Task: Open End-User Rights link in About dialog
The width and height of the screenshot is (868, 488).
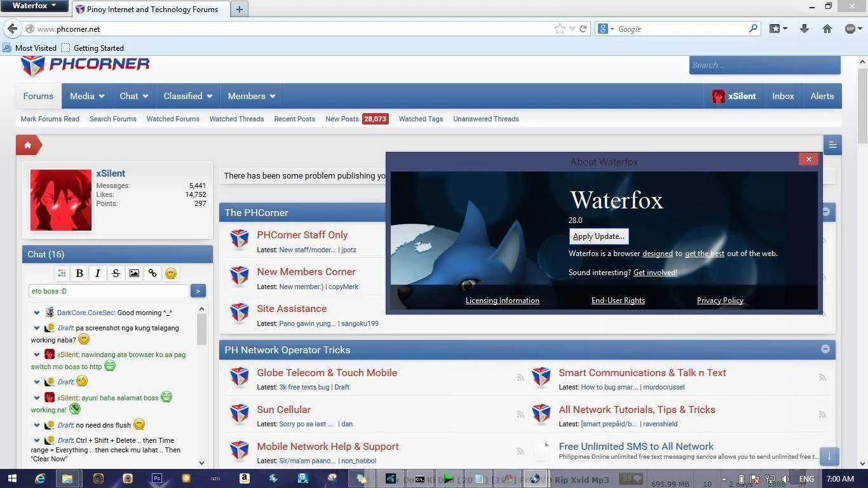Action: click(618, 301)
